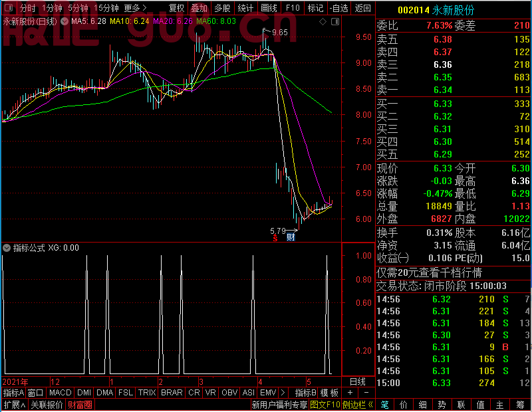The image size is (532, 412).
Task: Click the 新用户福利专享 link
Action: pos(279,405)
